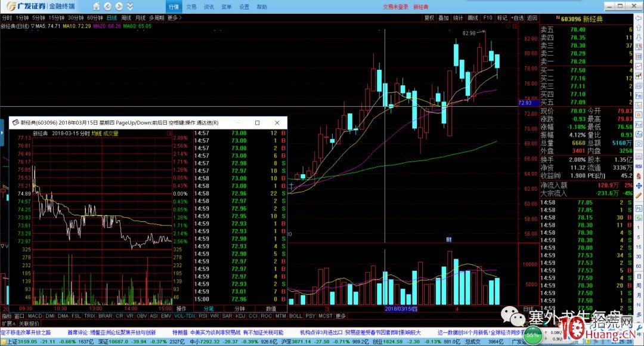The height and width of the screenshot is (346, 644).
Task: Click the 2018/03/15 date marker
Action: point(401,309)
